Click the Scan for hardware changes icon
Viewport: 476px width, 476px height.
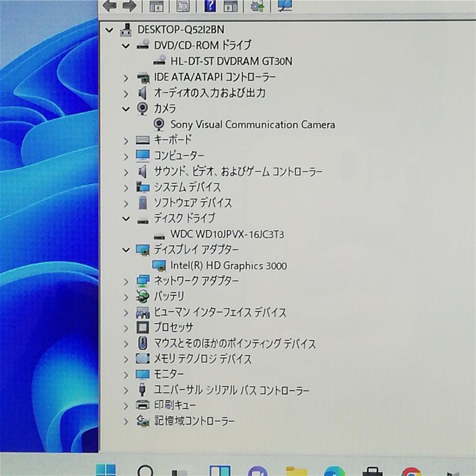pos(285,5)
